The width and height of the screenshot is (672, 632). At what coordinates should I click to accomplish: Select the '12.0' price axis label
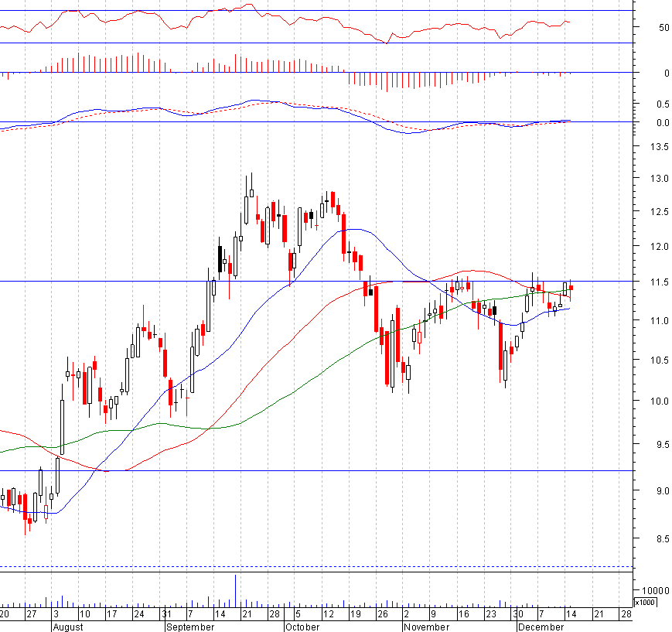[660, 247]
